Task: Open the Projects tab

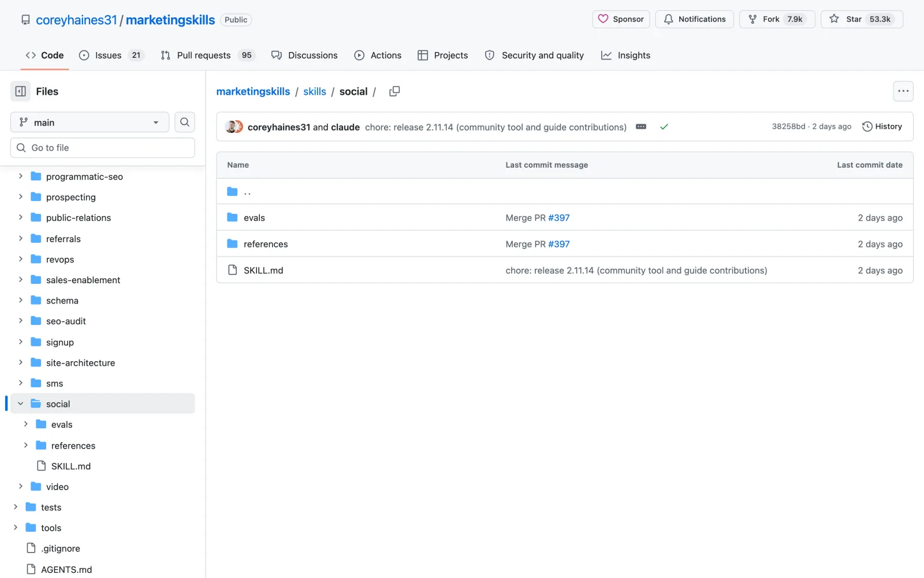Action: point(443,55)
